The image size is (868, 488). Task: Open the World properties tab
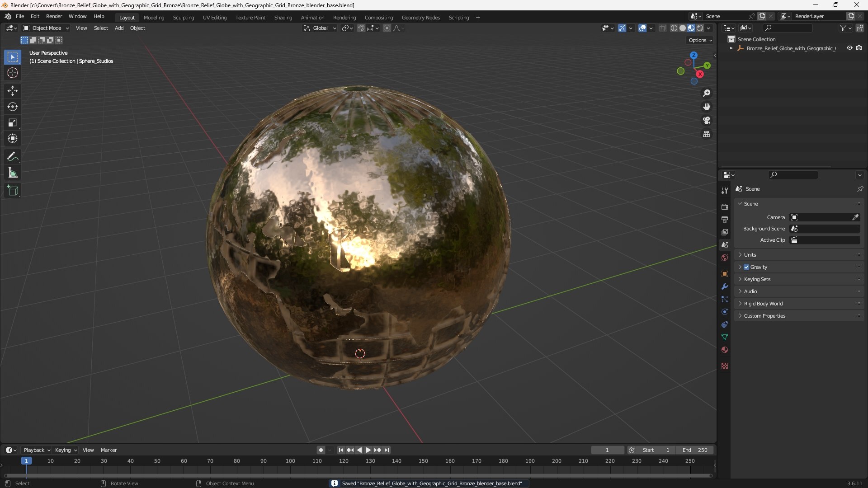coord(725,258)
